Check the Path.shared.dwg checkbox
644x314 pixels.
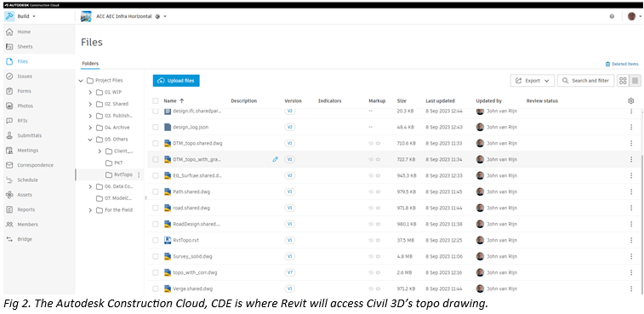155,191
